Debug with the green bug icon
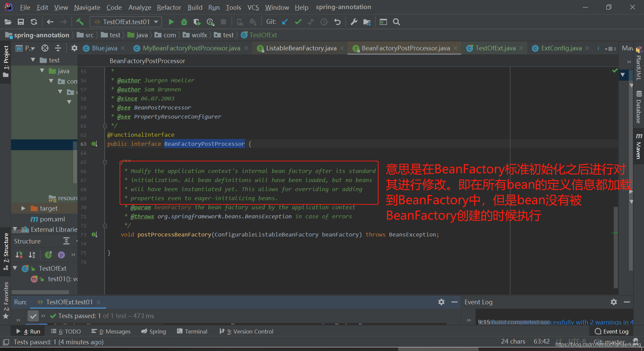 tap(184, 22)
